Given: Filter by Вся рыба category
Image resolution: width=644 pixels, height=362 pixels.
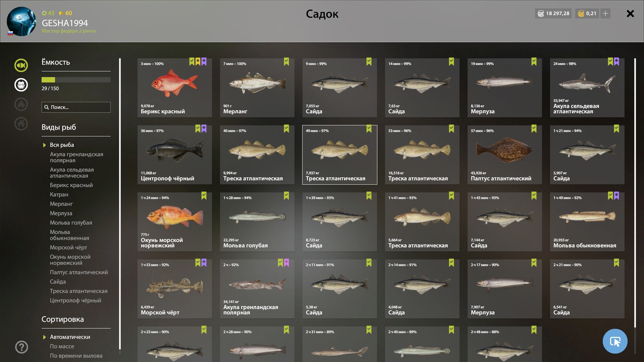Looking at the screenshot, I should coord(62,145).
